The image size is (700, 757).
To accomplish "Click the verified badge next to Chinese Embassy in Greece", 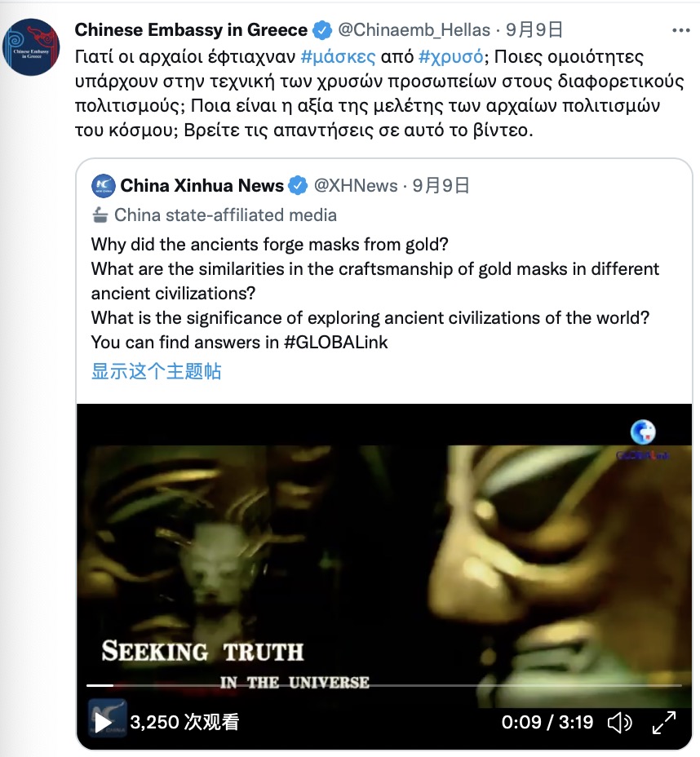I will click(322, 30).
